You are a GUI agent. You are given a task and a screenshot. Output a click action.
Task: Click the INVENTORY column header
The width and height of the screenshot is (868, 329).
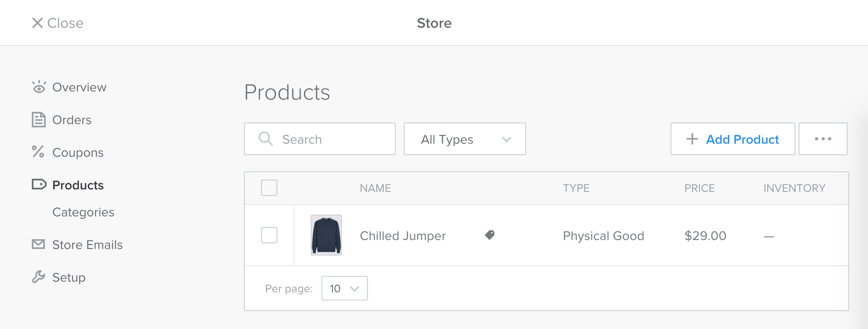tap(794, 188)
